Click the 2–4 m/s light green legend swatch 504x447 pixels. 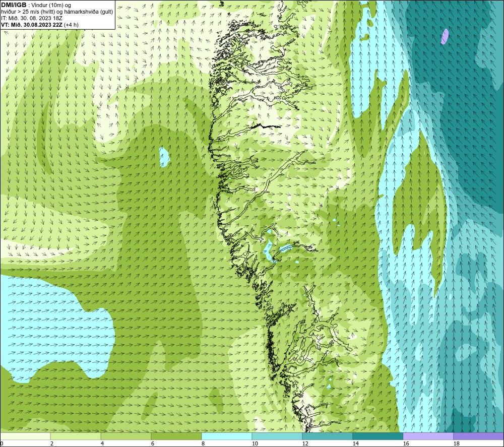click(x=76, y=436)
